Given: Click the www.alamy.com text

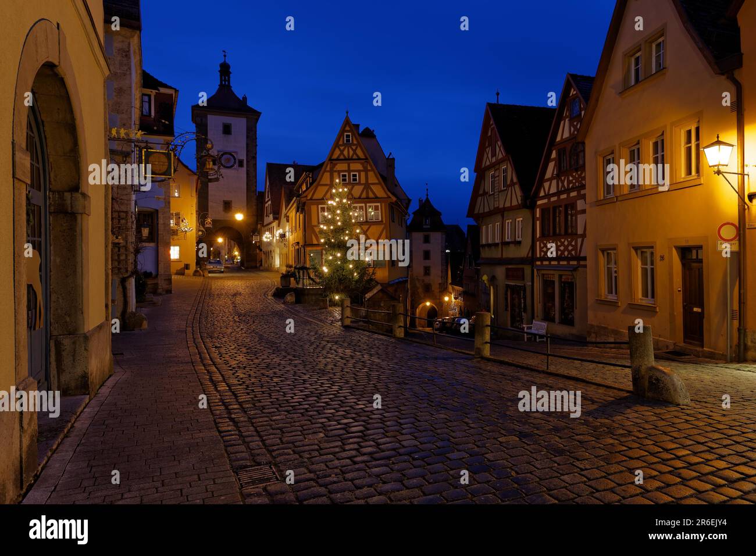Looking at the screenshot, I should [688, 536].
